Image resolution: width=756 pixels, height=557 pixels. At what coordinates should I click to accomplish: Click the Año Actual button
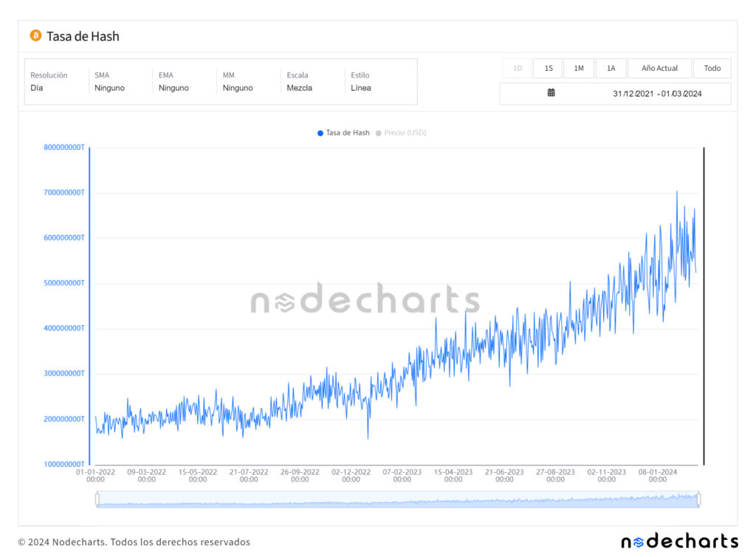(x=659, y=68)
